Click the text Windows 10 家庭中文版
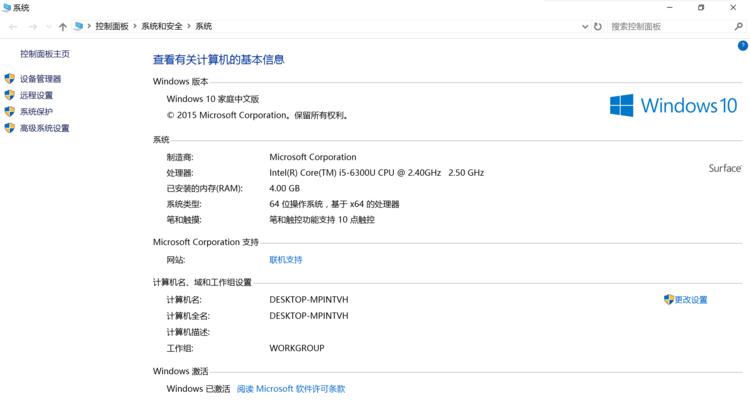The width and height of the screenshot is (750, 400). pos(213,99)
